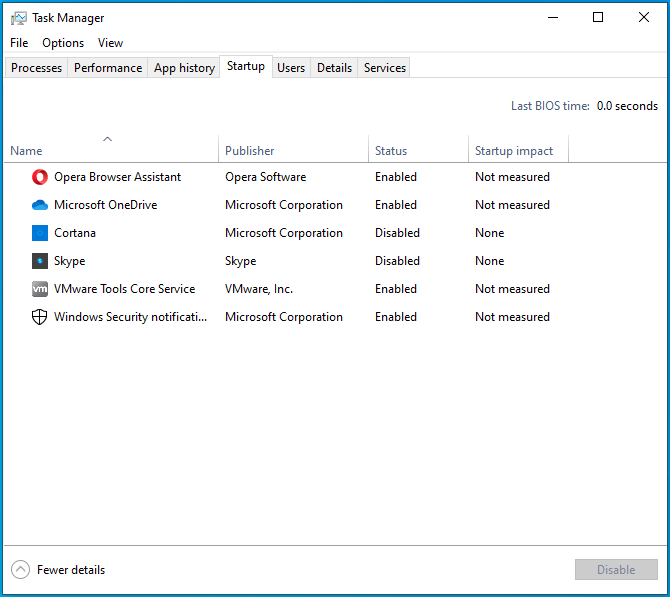This screenshot has width=670, height=597.
Task: Collapse view with the Fewer details arrow icon
Action: [20, 569]
